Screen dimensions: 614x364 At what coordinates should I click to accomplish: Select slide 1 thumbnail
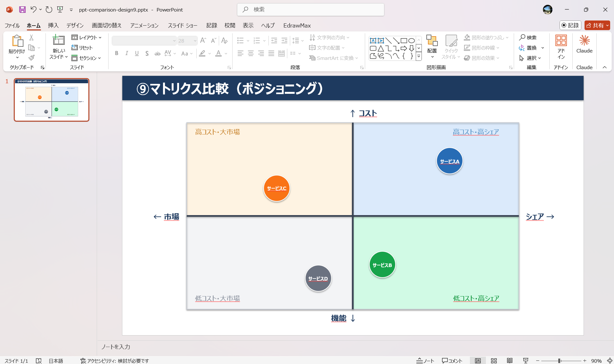point(52,100)
